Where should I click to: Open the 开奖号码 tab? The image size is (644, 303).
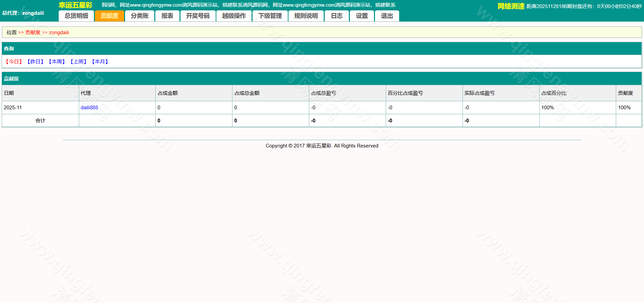click(198, 16)
